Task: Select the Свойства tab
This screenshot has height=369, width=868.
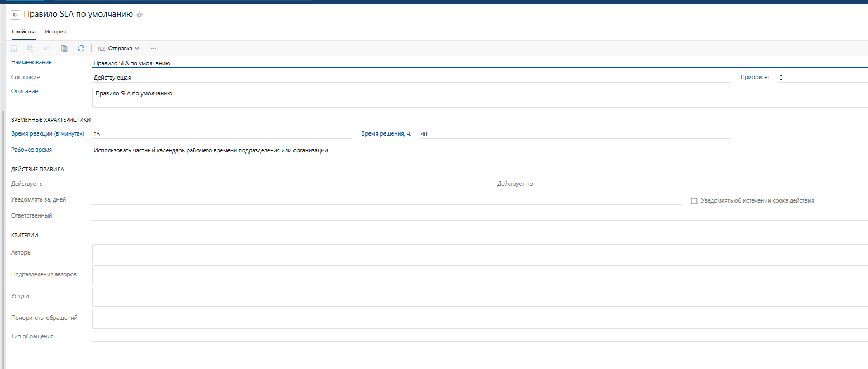Action: [23, 32]
